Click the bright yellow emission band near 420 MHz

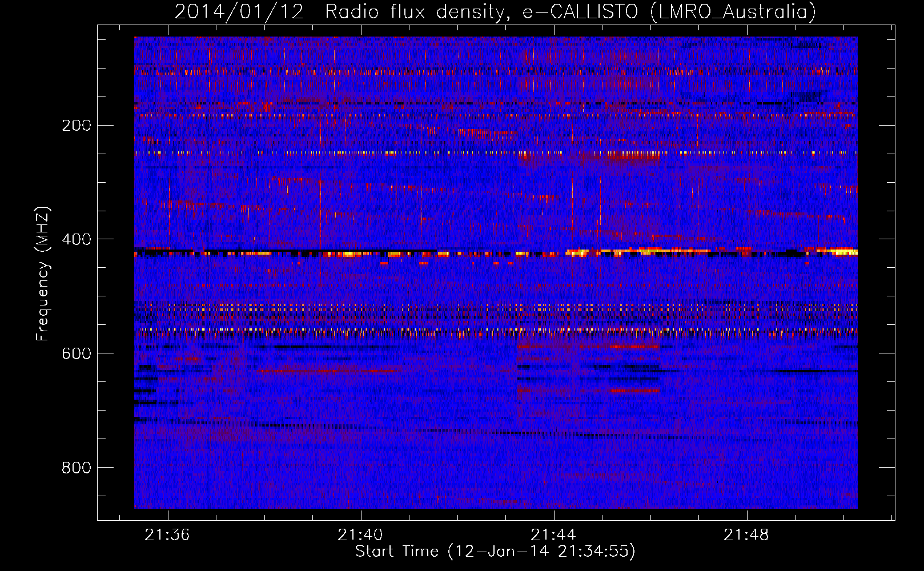(x=496, y=252)
